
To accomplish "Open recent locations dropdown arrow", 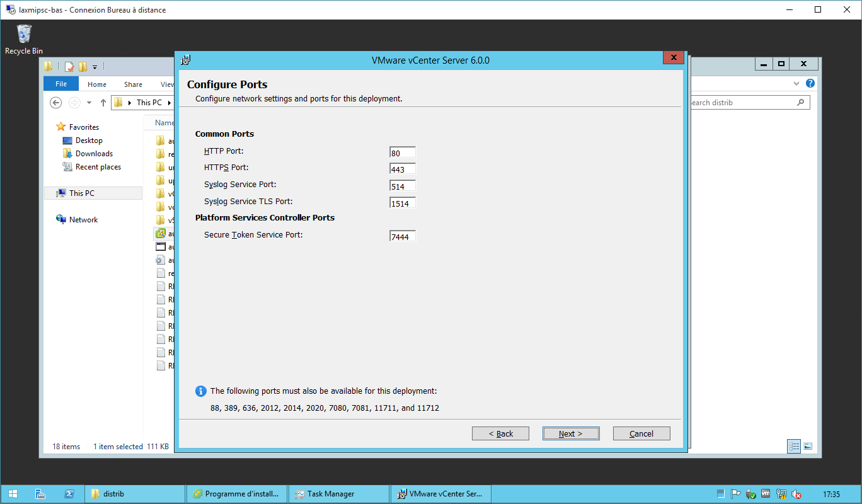I will click(x=89, y=103).
